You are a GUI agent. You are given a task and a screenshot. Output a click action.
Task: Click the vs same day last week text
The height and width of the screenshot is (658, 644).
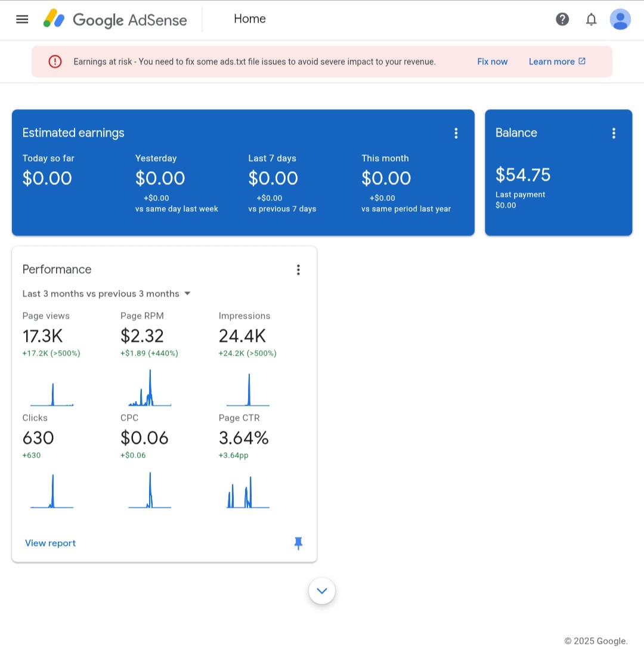click(177, 209)
